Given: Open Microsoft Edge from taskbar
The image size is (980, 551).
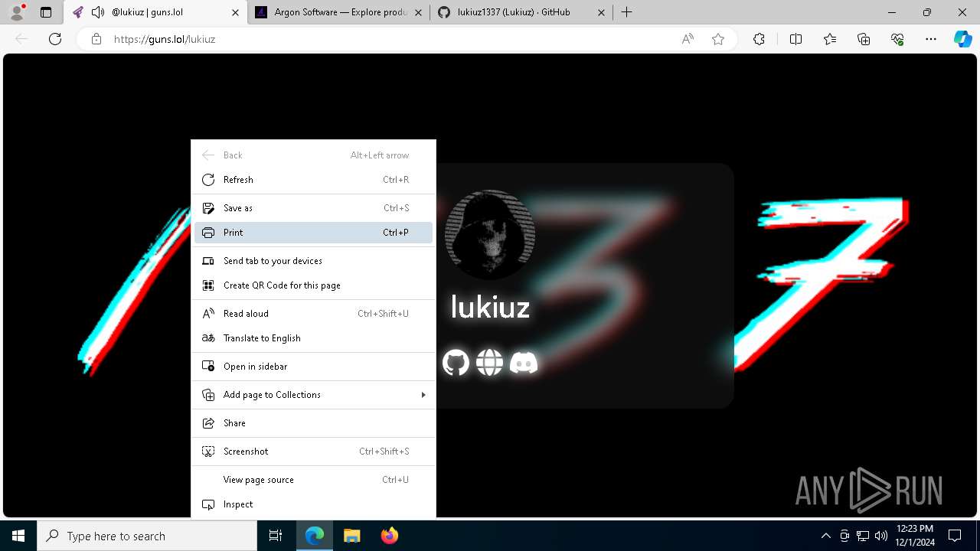Looking at the screenshot, I should coord(315,536).
